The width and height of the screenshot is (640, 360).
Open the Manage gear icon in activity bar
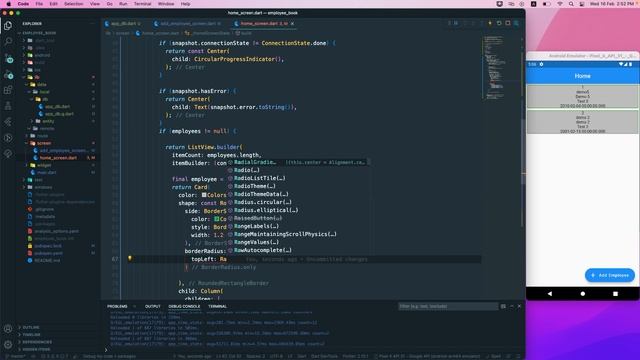[8, 344]
